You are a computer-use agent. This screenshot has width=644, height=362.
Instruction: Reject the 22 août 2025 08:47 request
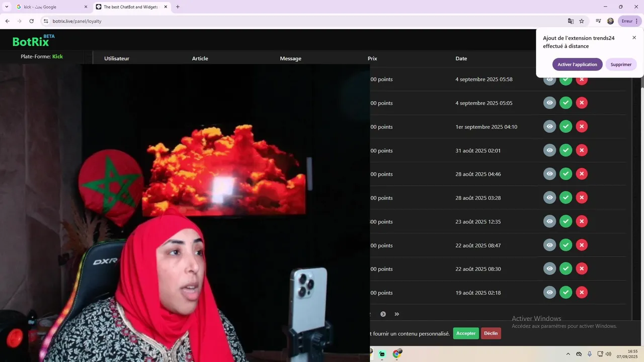click(x=582, y=245)
